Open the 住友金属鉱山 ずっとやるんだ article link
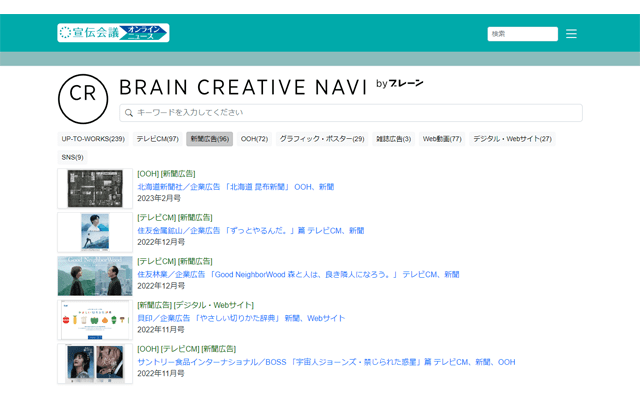 pyautogui.click(x=251, y=231)
